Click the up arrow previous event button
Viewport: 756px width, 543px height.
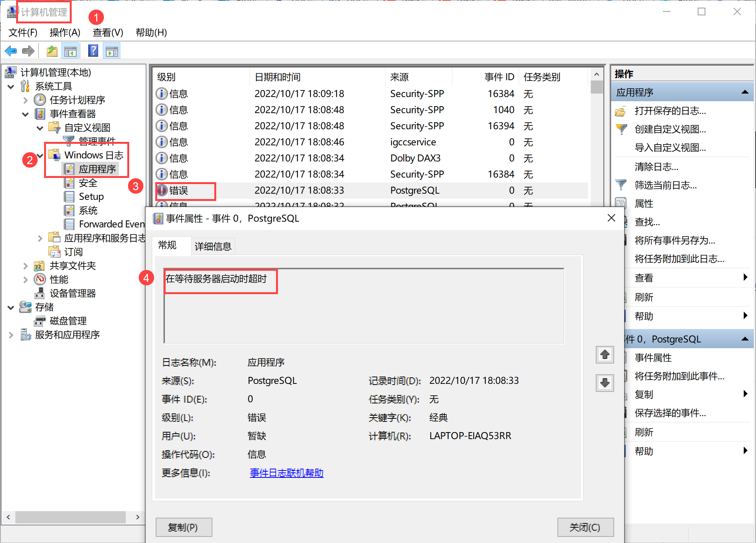click(605, 354)
